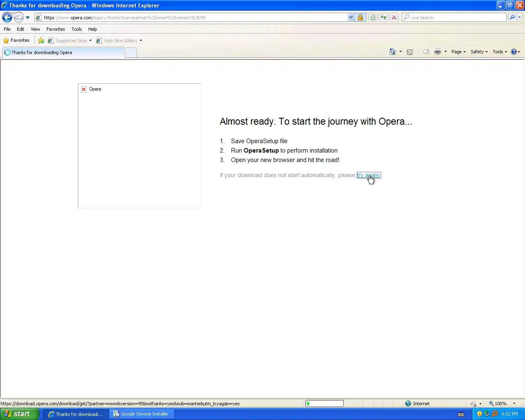Click 'Run OperaSetup to perform installation' text
Viewport: 525px width, 420px height.
(284, 151)
